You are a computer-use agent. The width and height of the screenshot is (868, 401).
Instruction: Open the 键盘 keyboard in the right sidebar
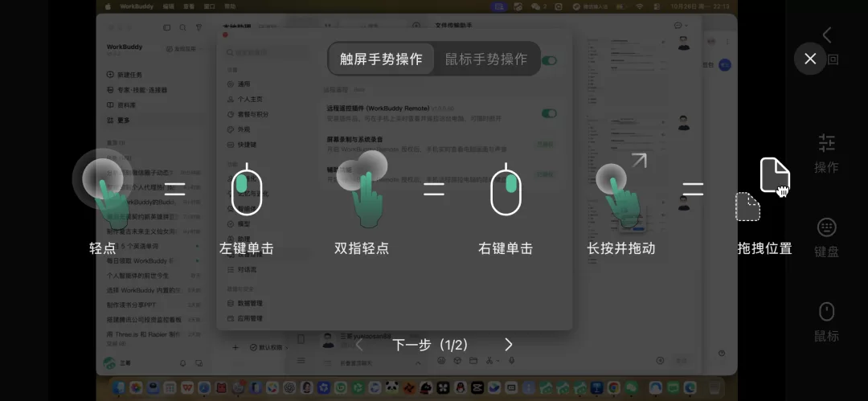coord(826,238)
